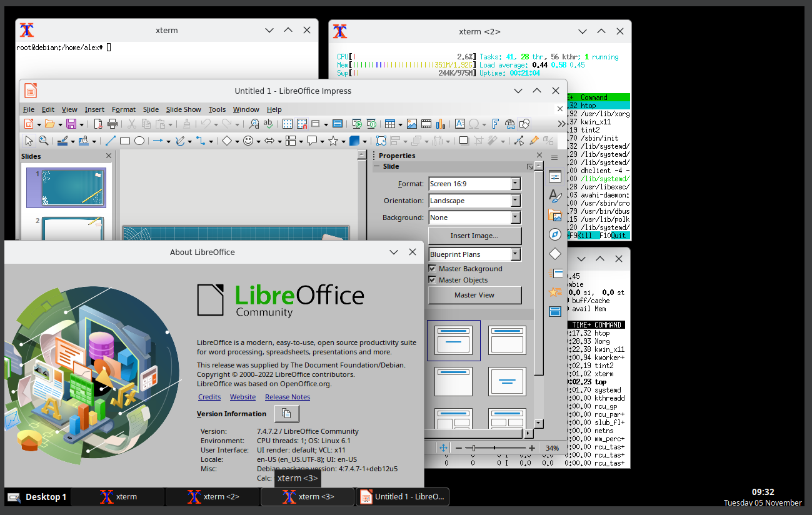Select the Rectangle drawing tool
The width and height of the screenshot is (812, 515).
[x=125, y=141]
